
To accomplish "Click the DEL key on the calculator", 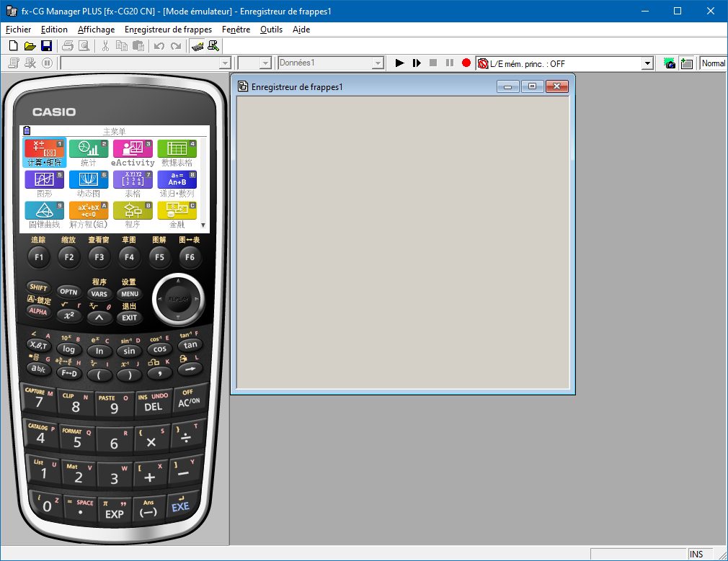I will (153, 406).
